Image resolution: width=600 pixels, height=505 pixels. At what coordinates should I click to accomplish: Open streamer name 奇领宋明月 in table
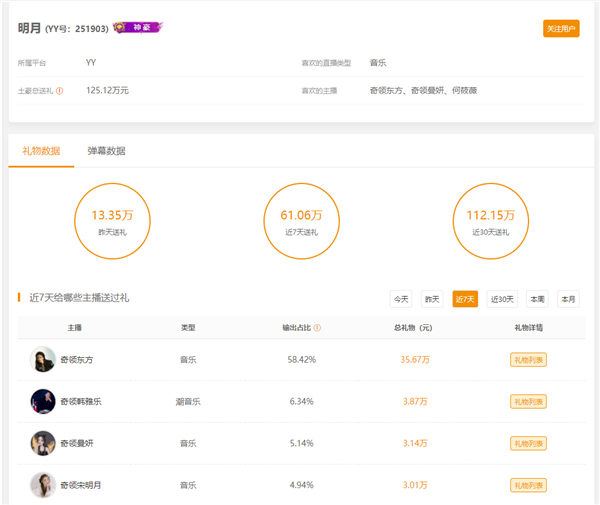pyautogui.click(x=81, y=485)
